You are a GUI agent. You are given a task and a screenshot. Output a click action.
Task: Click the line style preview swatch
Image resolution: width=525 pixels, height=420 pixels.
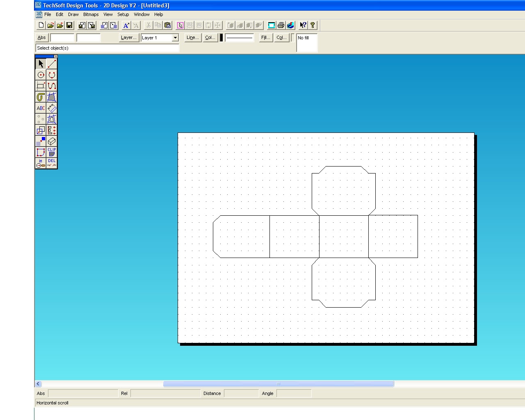click(240, 37)
